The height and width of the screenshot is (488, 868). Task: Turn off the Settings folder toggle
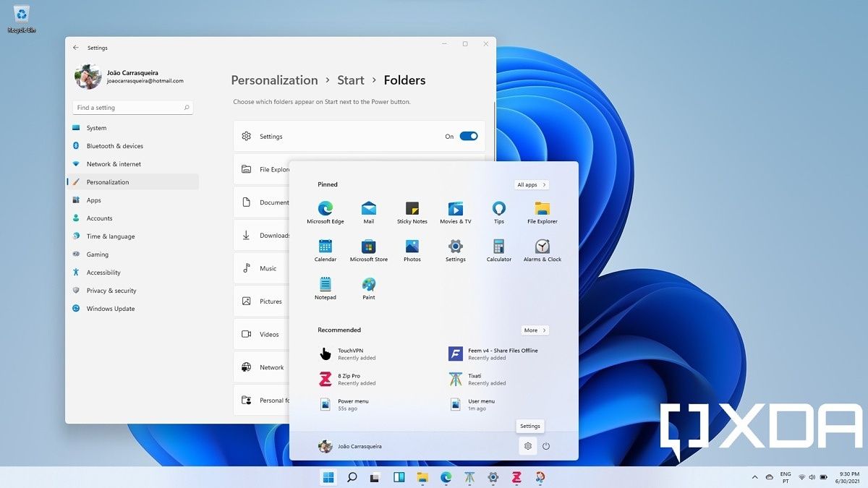click(469, 136)
